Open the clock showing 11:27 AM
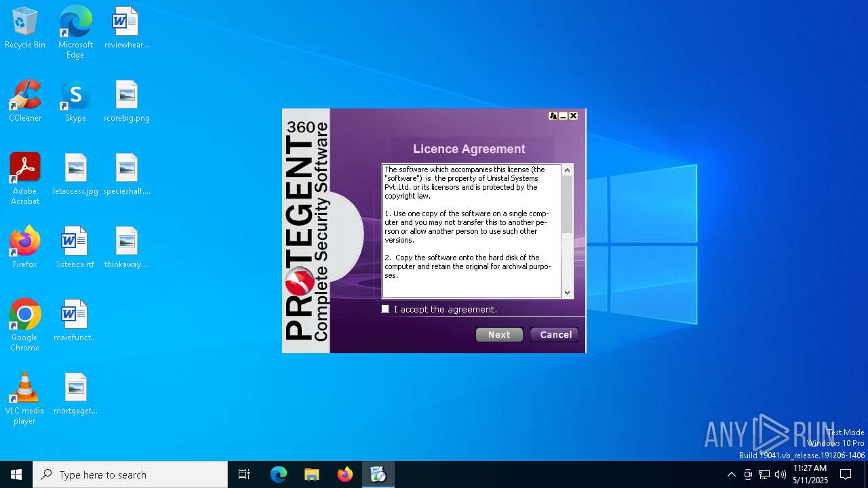Screen dimensions: 868x488 810,474
